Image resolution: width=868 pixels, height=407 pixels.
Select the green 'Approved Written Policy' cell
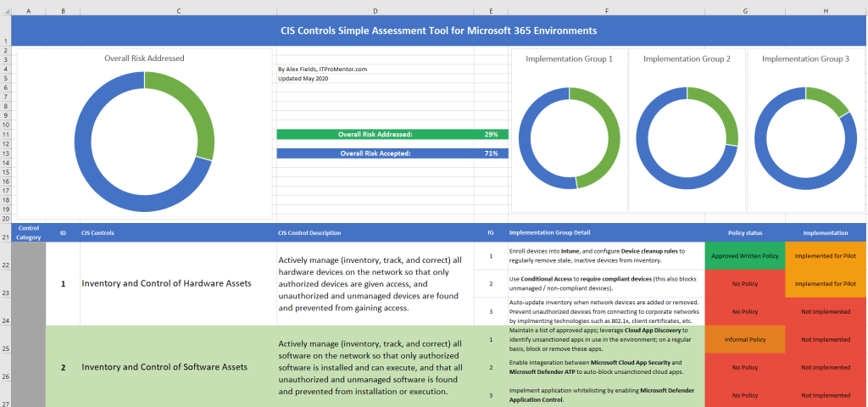[x=745, y=256]
